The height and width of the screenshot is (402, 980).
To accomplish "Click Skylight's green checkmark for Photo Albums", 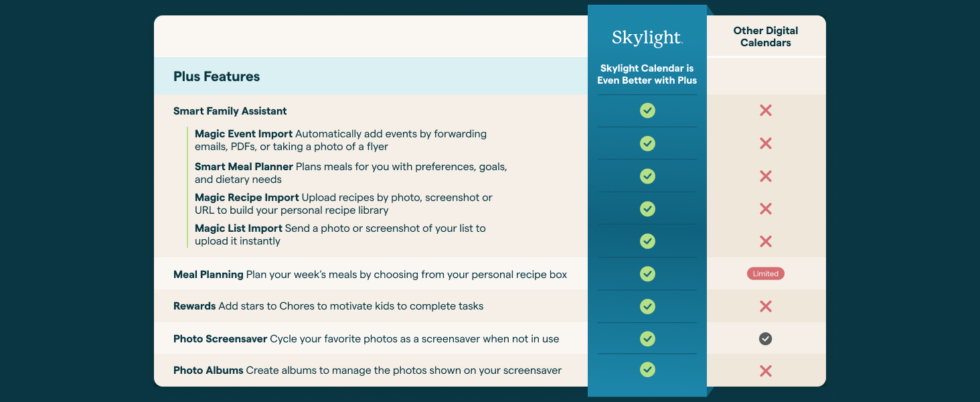I will (647, 369).
